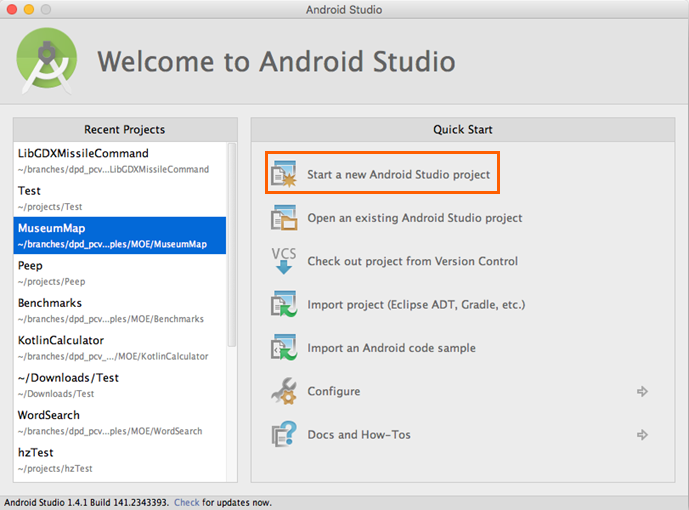Expand the Configure submenu arrow
Image resolution: width=689 pixels, height=510 pixels.
click(642, 391)
